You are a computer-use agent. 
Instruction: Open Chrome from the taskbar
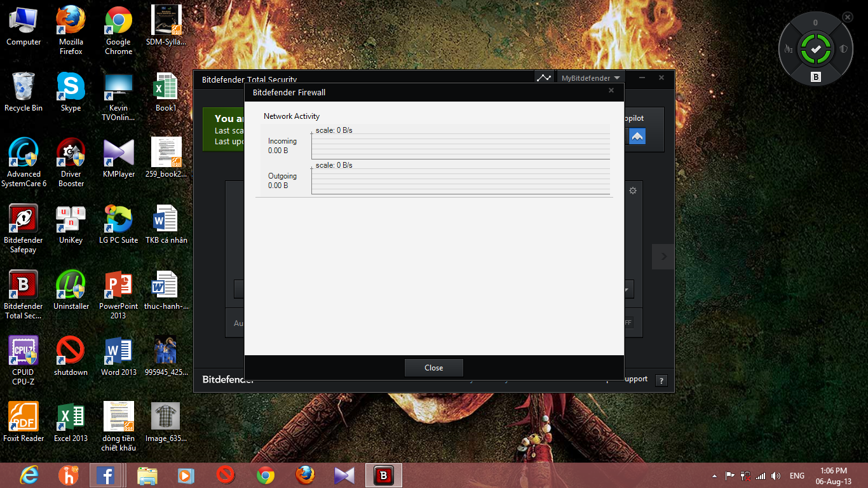(x=266, y=475)
